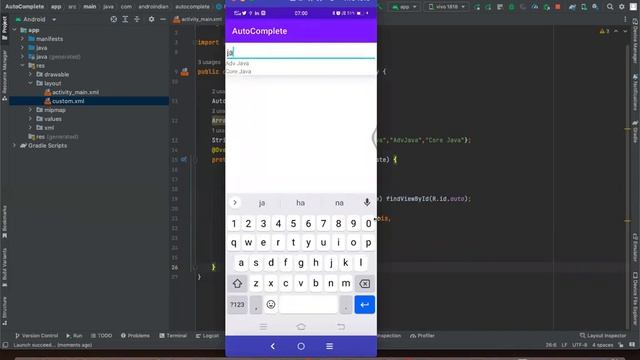Select the values folder in tree
640x360 pixels.
click(x=53, y=119)
